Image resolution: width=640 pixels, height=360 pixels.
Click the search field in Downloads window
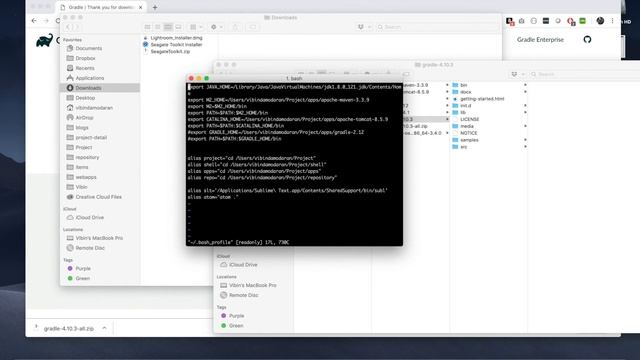pyautogui.click(x=436, y=27)
